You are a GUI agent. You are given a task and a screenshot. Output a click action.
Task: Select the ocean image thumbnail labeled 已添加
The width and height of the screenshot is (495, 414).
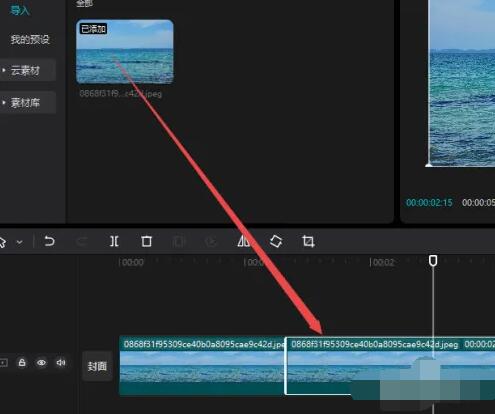pyautogui.click(x=125, y=52)
